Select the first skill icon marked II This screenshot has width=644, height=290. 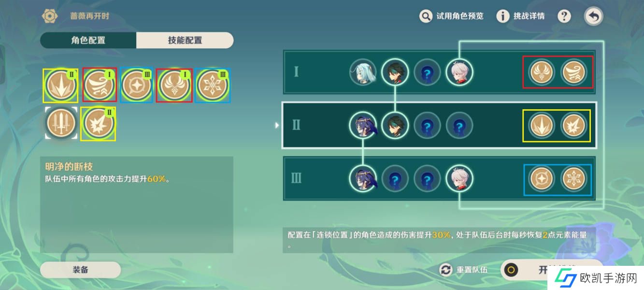tap(61, 85)
